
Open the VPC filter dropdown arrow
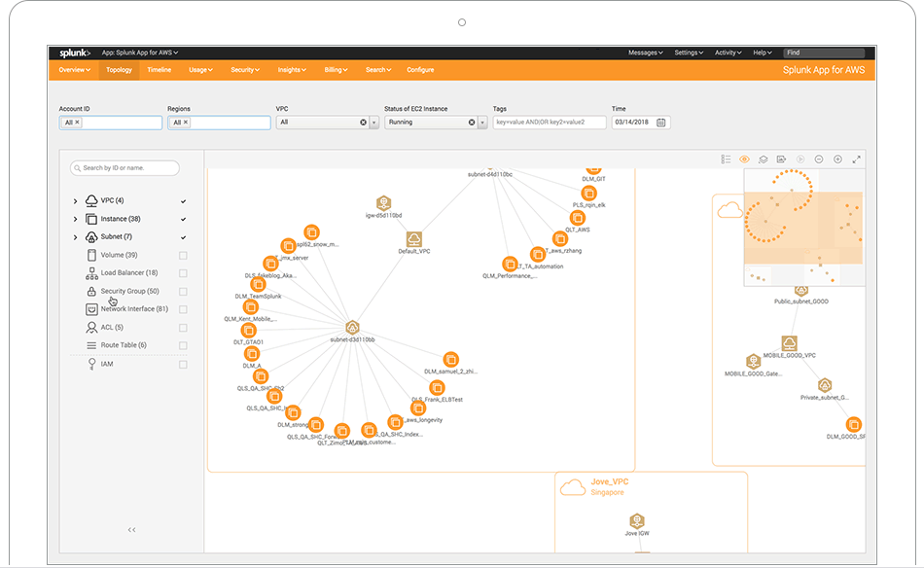(374, 123)
